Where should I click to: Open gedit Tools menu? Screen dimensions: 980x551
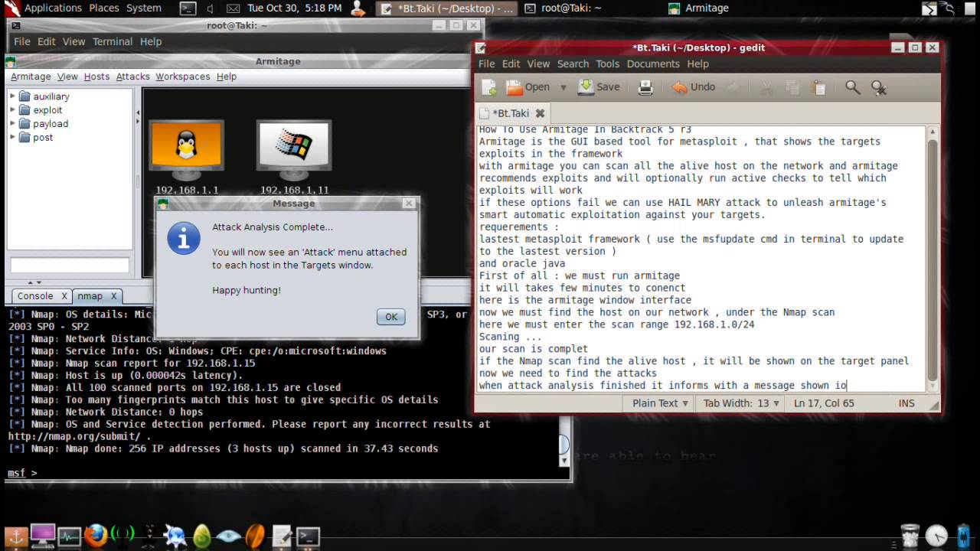[607, 64]
